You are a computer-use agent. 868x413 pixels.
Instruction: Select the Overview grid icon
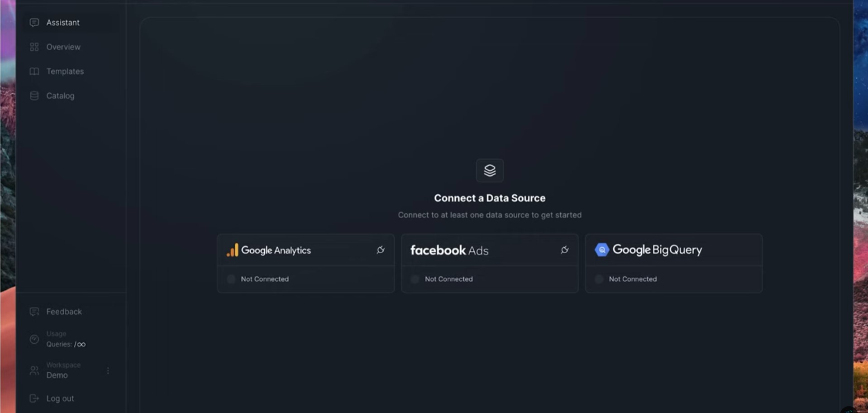click(34, 47)
